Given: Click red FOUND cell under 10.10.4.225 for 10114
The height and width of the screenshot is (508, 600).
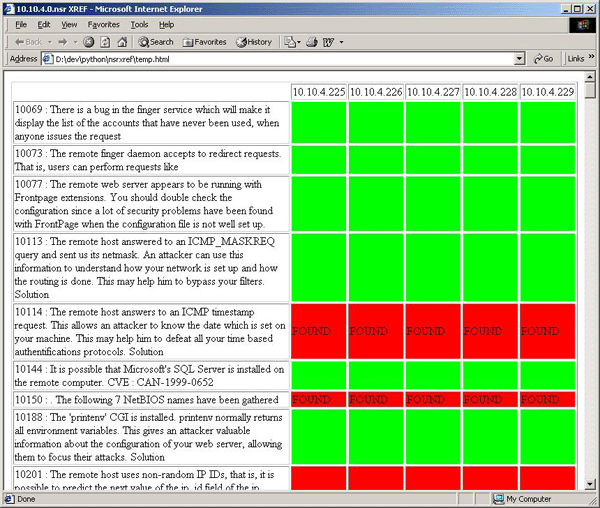Looking at the screenshot, I should [318, 331].
